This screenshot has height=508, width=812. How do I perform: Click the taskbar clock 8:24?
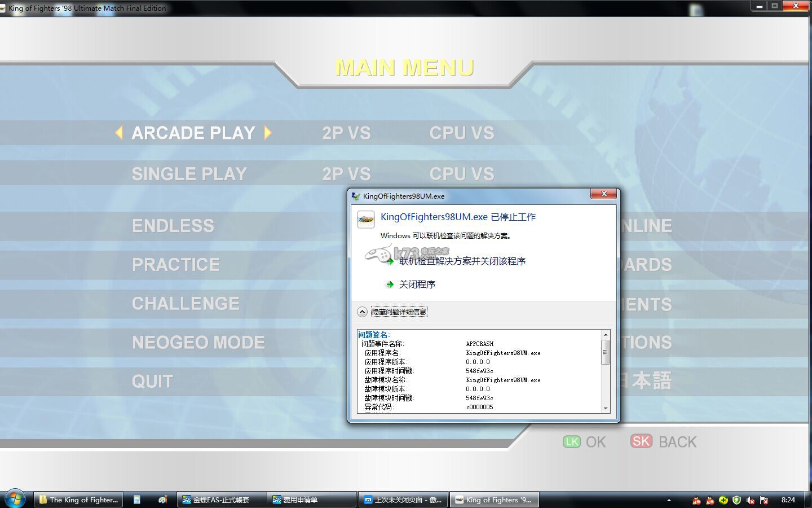[788, 500]
